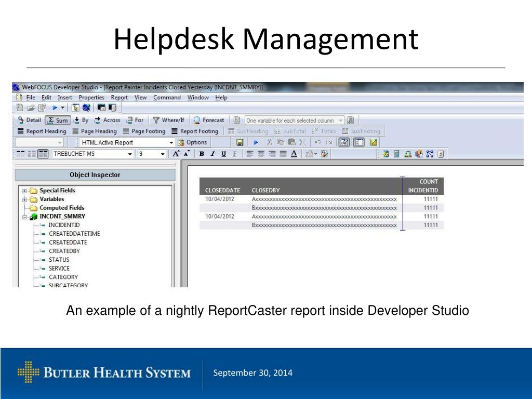Image resolution: width=532 pixels, height=399 pixels.
Task: Open the 'One variable for each selected column' dropdown
Action: 294,121
